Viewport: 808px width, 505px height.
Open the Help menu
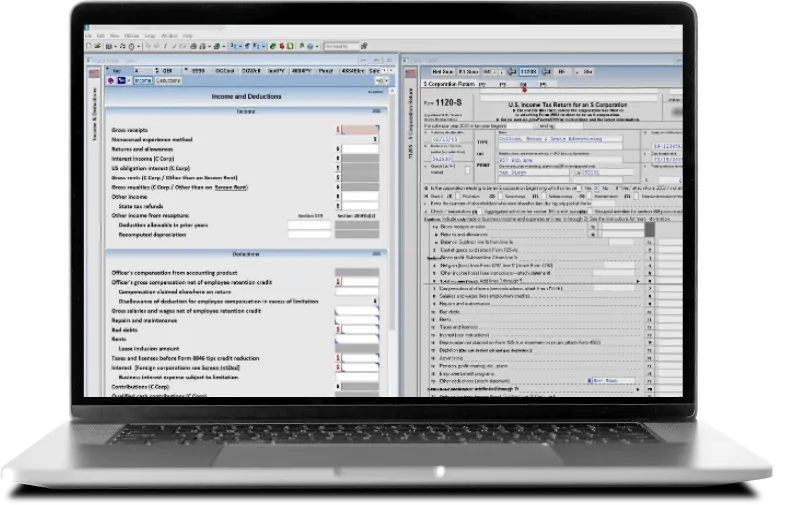tap(187, 35)
